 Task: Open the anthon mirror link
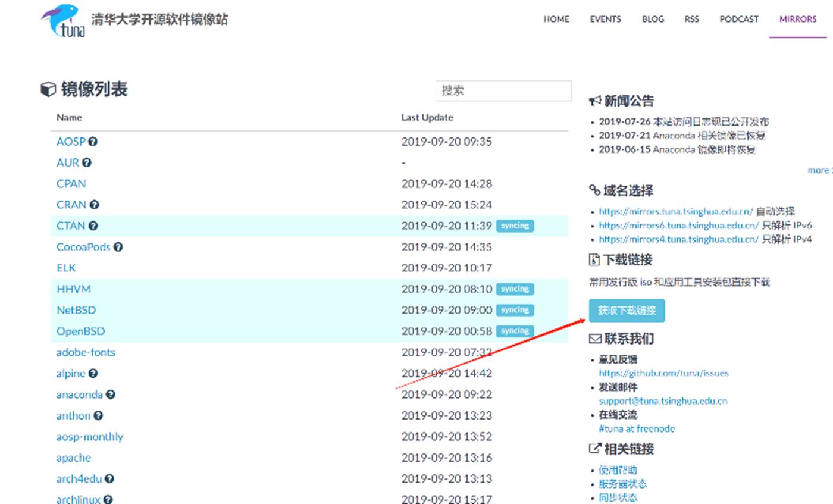point(74,415)
